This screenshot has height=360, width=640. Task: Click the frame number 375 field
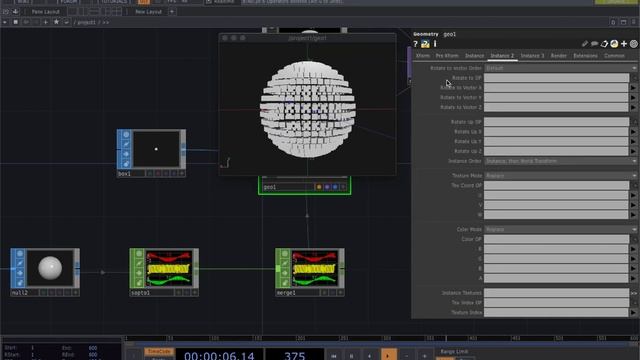pos(295,355)
